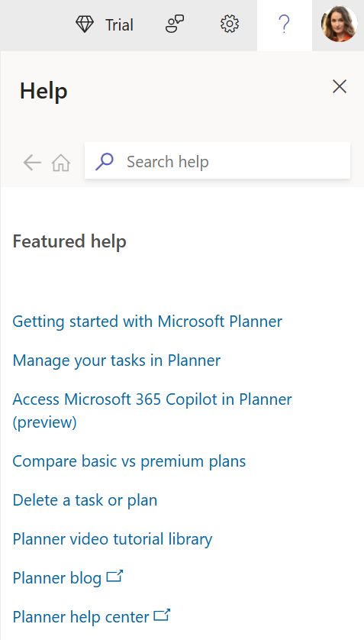The height and width of the screenshot is (640, 364).
Task: Open Delete a task or plan
Action: point(85,500)
